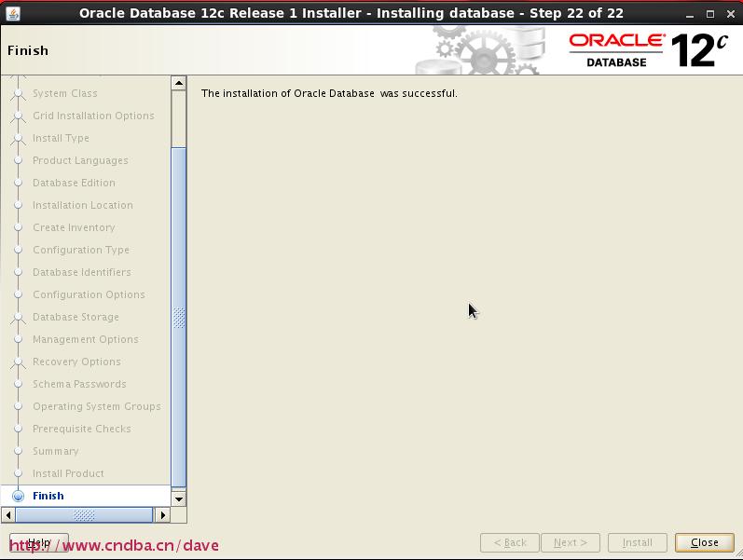
Task: Click the Finish step bullet icon
Action: tap(18, 496)
